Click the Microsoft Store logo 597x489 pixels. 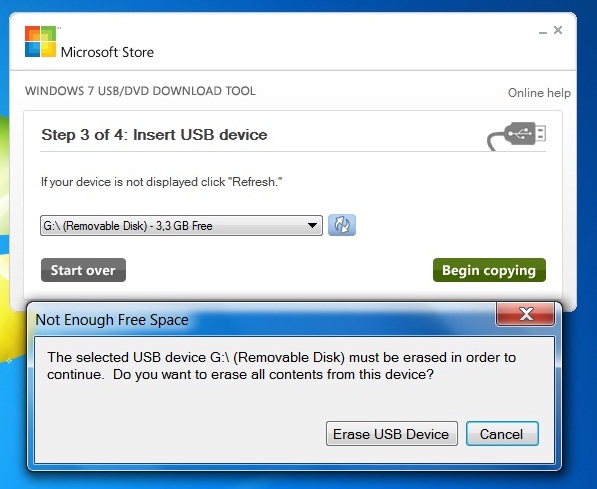(89, 42)
